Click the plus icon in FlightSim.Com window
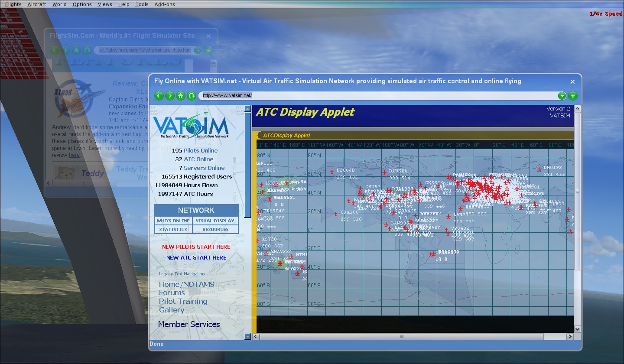624x364 pixels. tap(209, 50)
